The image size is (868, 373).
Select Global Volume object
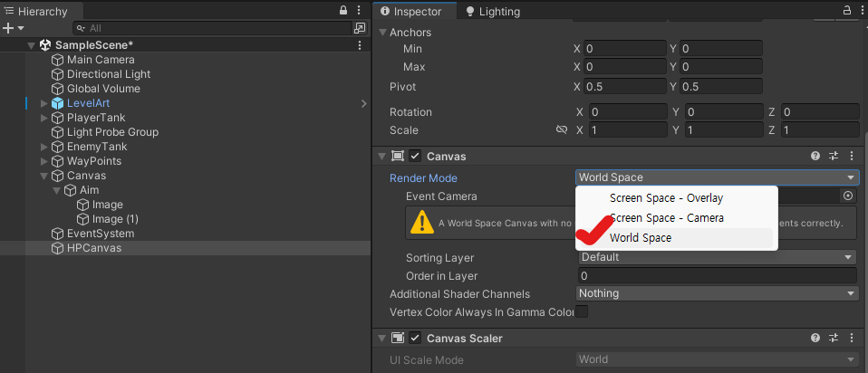pos(103,89)
